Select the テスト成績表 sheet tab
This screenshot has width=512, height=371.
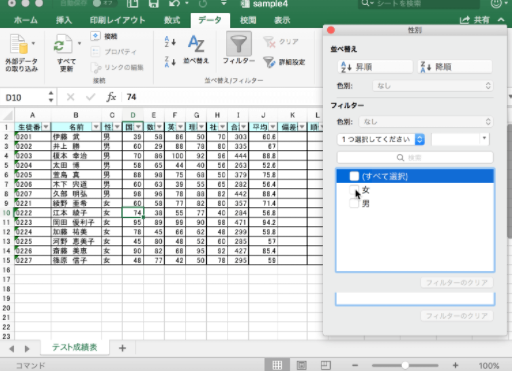click(x=75, y=347)
